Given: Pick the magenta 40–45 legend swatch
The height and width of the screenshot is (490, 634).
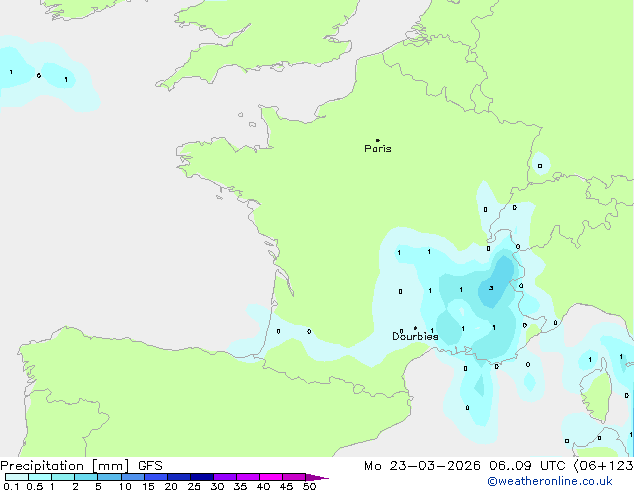Looking at the screenshot, I should [x=271, y=477].
